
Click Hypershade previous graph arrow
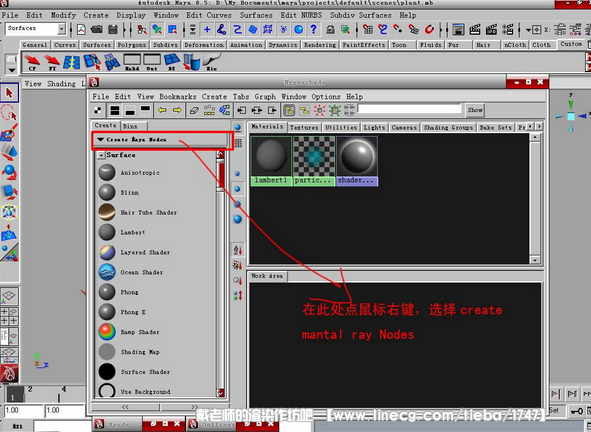162,110
